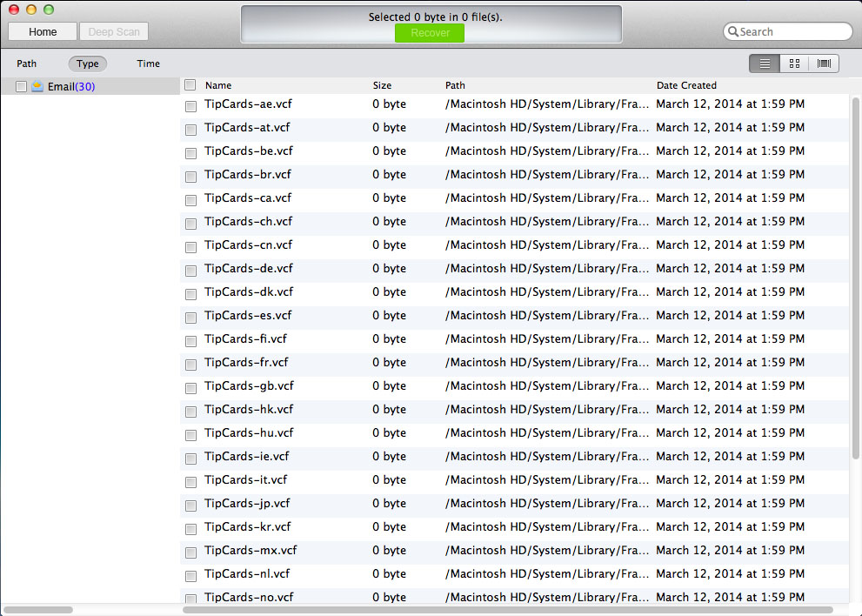Check the box for TipCards-fr.vcf
The height and width of the screenshot is (616, 862).
190,365
